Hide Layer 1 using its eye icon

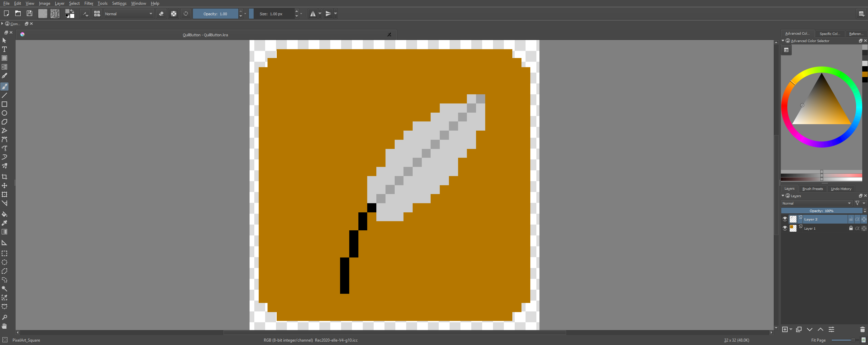click(785, 228)
